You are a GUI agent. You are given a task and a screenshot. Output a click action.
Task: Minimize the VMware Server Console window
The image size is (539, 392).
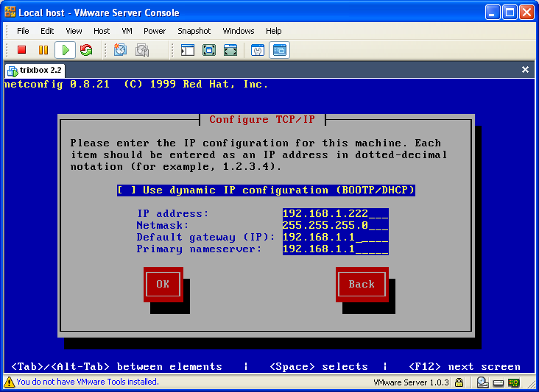(493, 13)
